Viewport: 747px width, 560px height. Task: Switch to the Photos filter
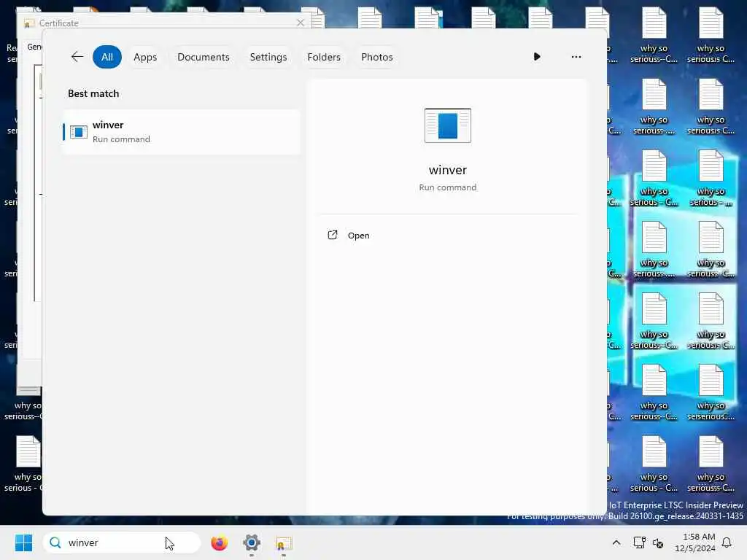tap(377, 57)
